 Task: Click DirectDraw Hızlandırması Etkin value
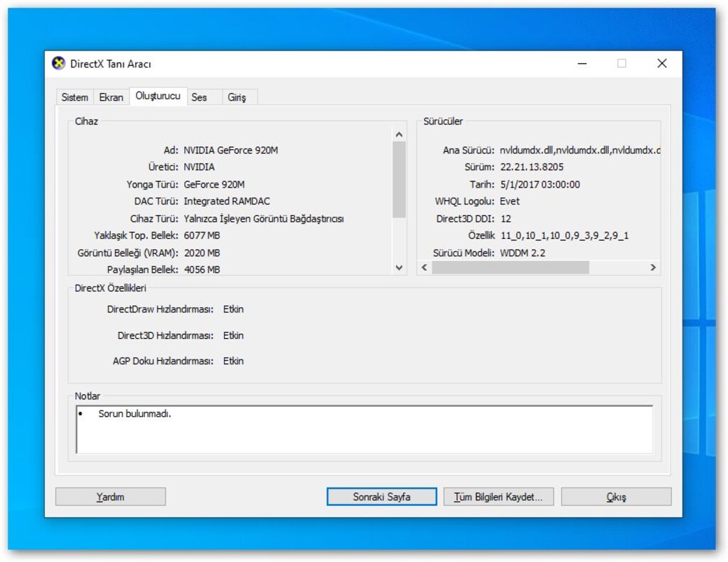point(233,309)
